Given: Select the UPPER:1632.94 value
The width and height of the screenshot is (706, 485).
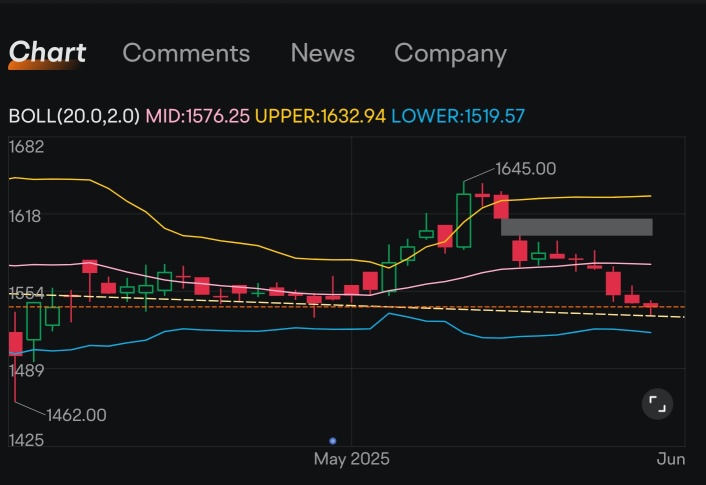Looking at the screenshot, I should pyautogui.click(x=320, y=116).
